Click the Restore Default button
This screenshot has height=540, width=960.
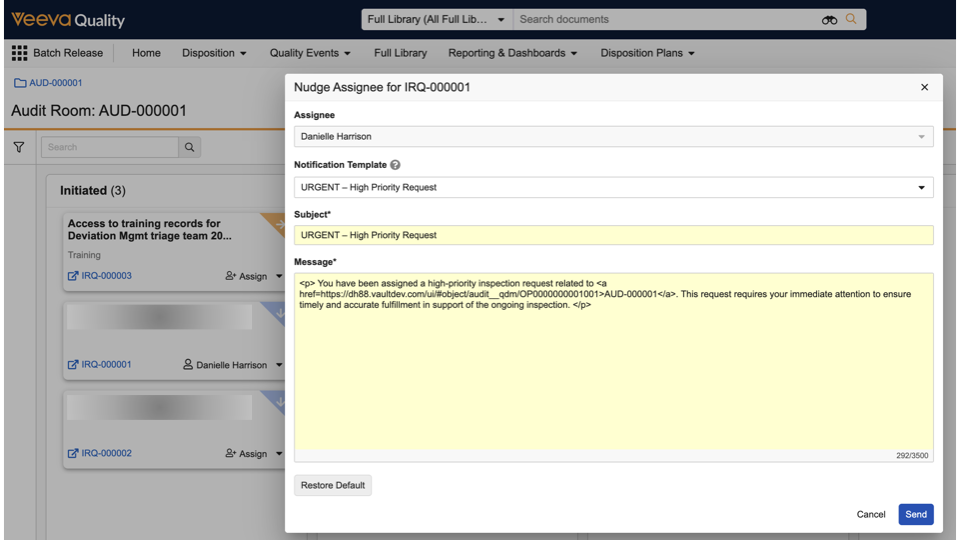(333, 486)
